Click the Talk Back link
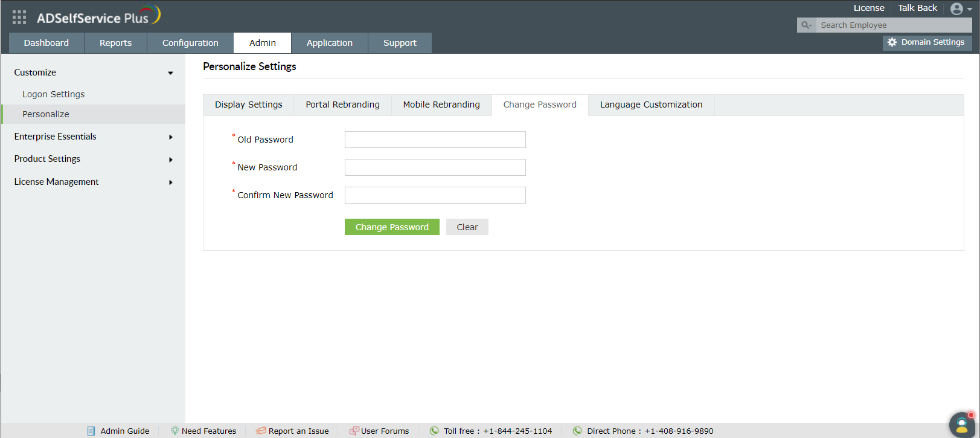This screenshot has width=980, height=438. pyautogui.click(x=917, y=8)
